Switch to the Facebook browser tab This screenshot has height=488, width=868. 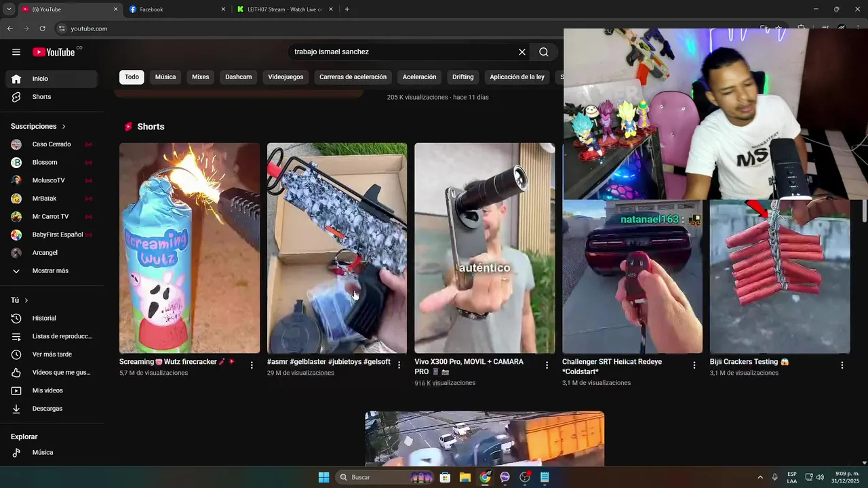click(x=176, y=9)
